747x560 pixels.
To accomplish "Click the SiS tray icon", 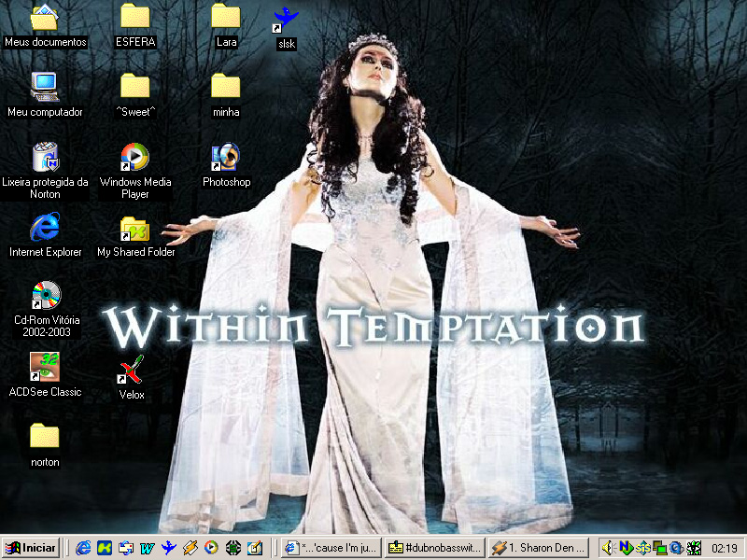I will (x=642, y=549).
